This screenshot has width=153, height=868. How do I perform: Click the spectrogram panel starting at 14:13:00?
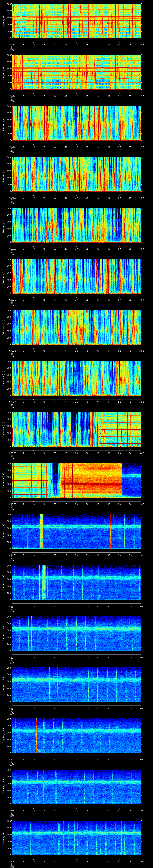click(77, 634)
